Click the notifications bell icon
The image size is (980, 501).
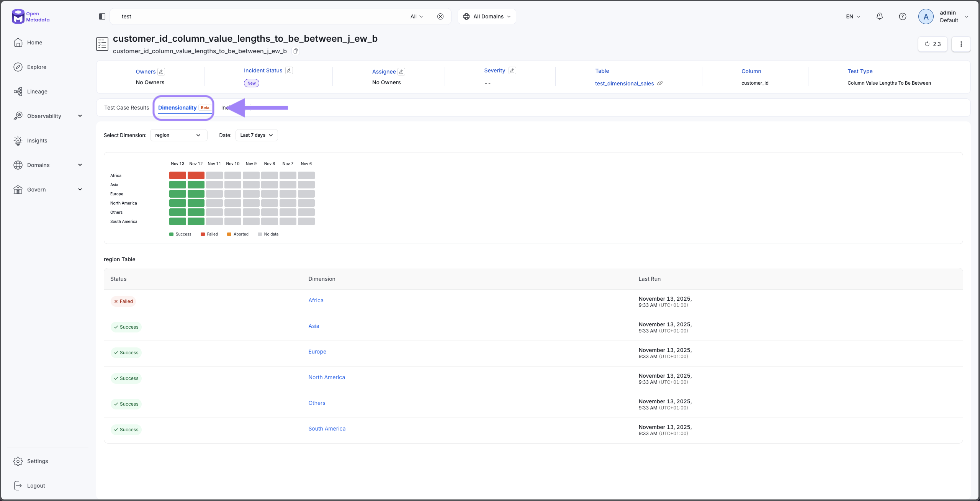(x=880, y=16)
